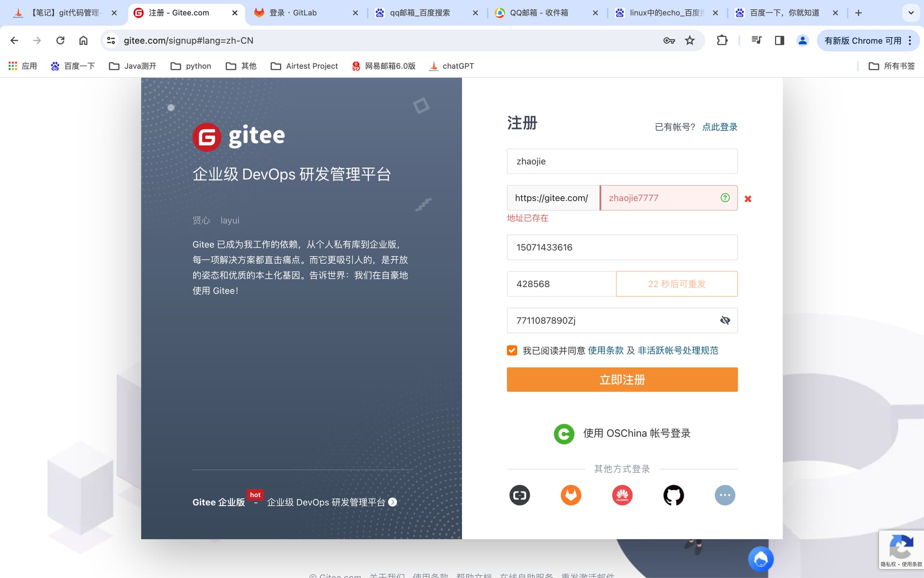
Task: Click the verification code field 428568
Action: tap(561, 284)
